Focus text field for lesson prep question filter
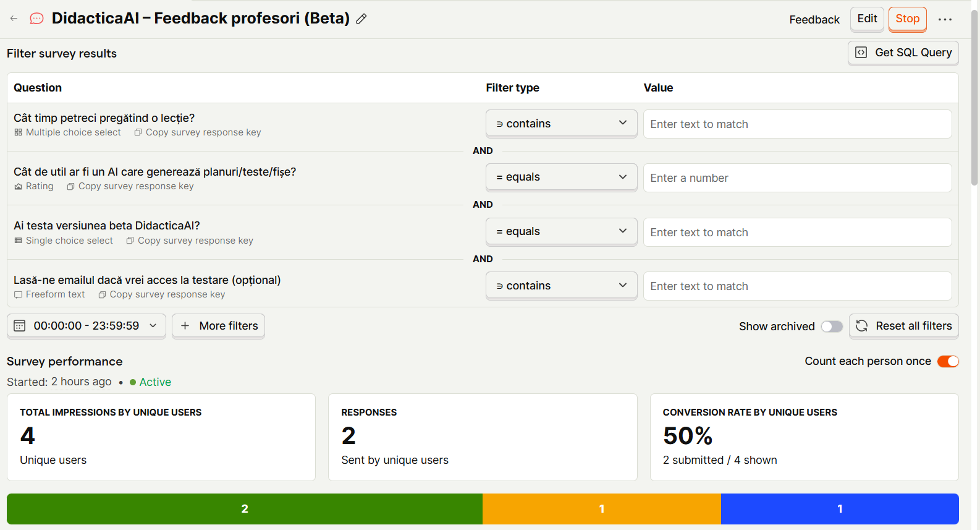 [x=797, y=124]
